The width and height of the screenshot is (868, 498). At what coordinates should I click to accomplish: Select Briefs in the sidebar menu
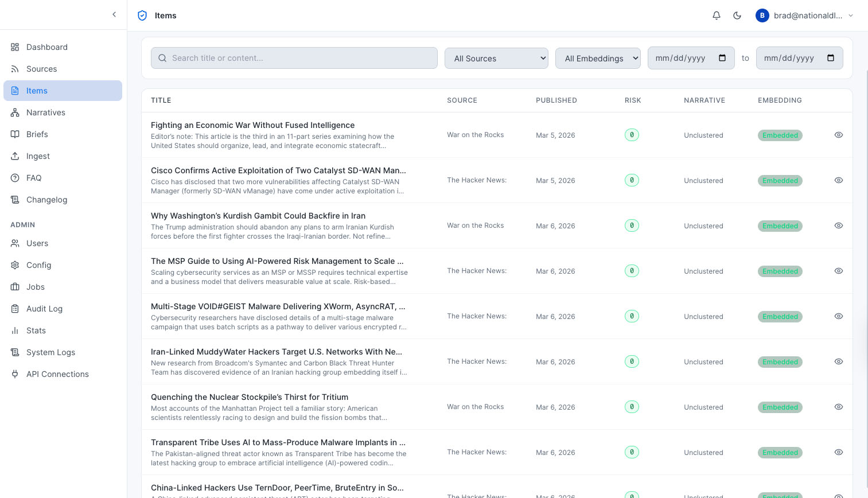[37, 134]
